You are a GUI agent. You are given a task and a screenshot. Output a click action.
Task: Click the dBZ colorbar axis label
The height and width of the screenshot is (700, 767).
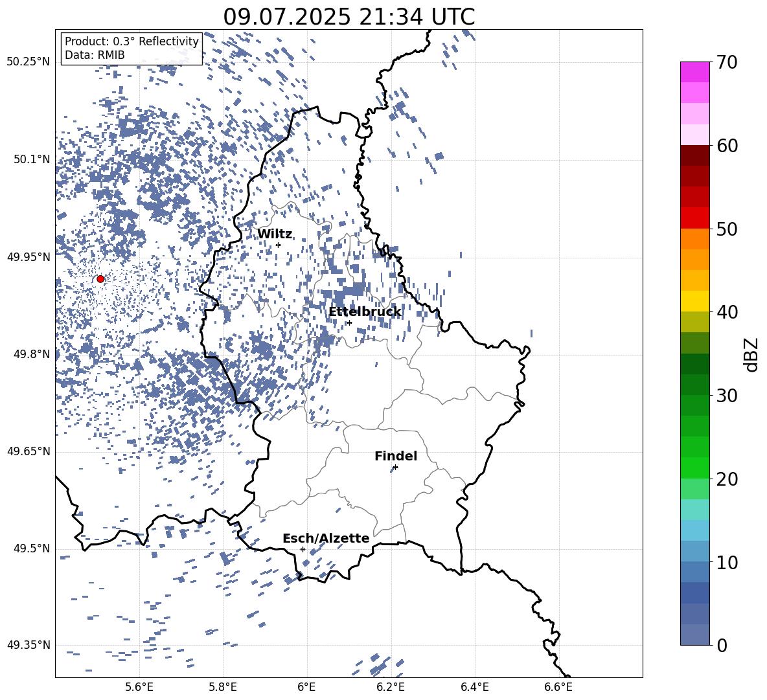(x=752, y=354)
